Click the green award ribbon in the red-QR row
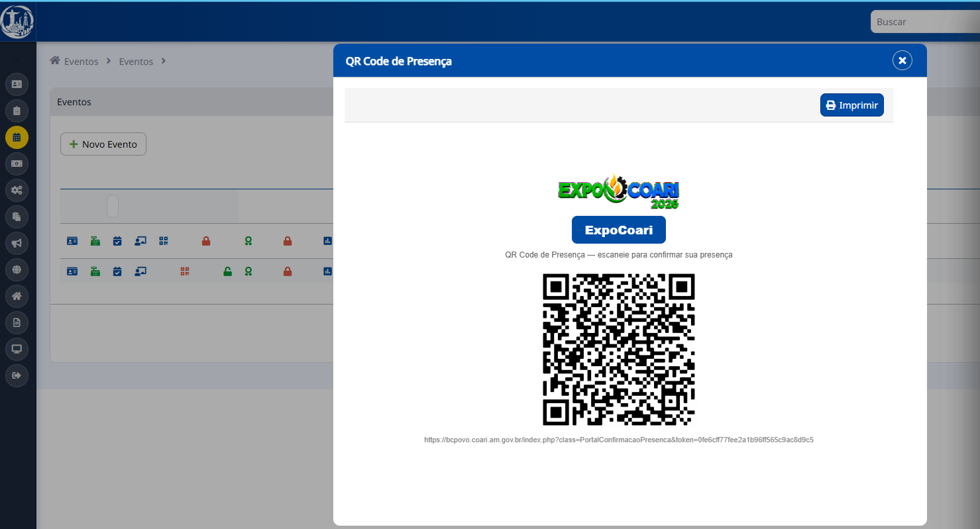Viewport: 980px width, 529px height. click(248, 271)
